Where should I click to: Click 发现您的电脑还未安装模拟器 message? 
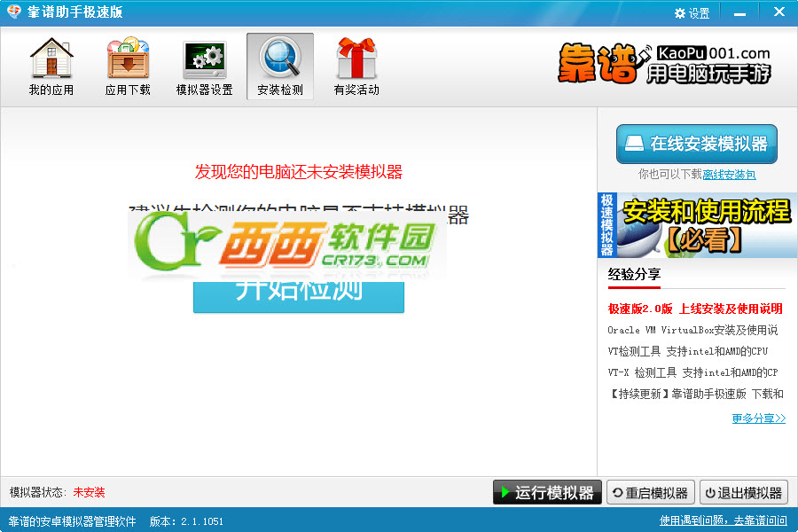pyautogui.click(x=299, y=171)
